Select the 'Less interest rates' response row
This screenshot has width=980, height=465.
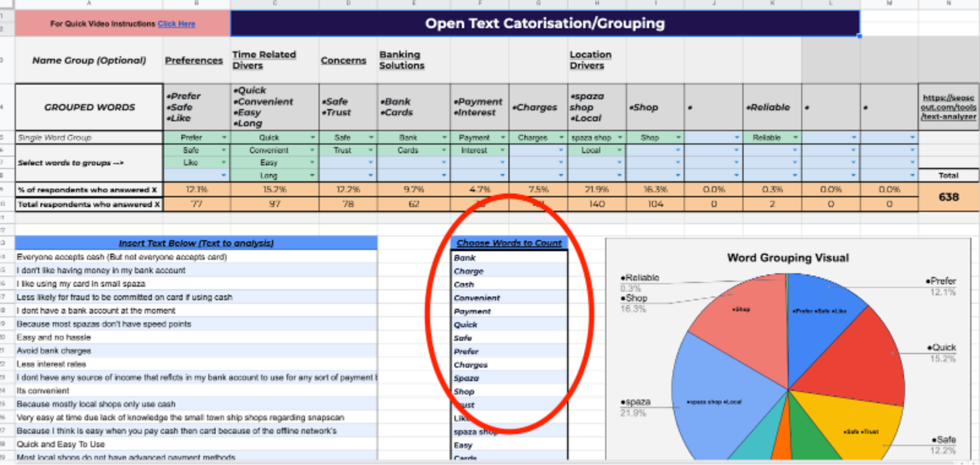[196, 364]
